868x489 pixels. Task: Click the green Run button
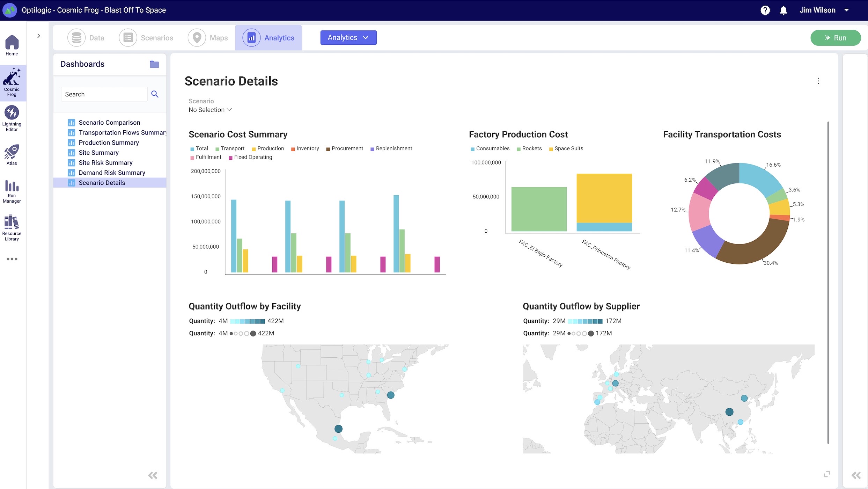click(x=835, y=38)
